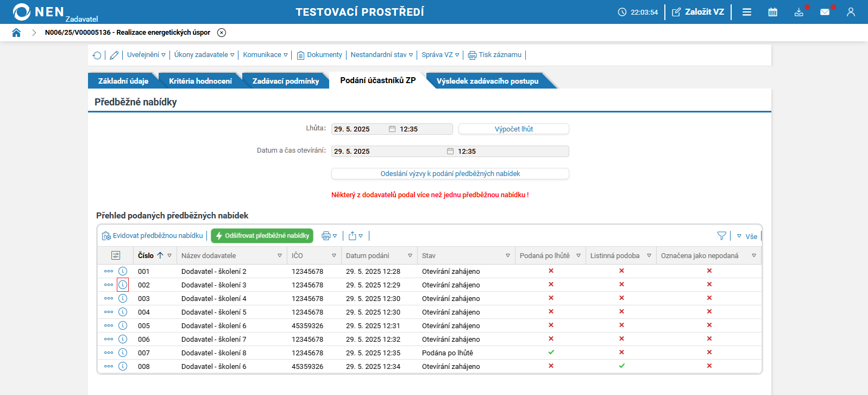
Task: Open Název dodavatele column filter arrow
Action: click(x=280, y=255)
